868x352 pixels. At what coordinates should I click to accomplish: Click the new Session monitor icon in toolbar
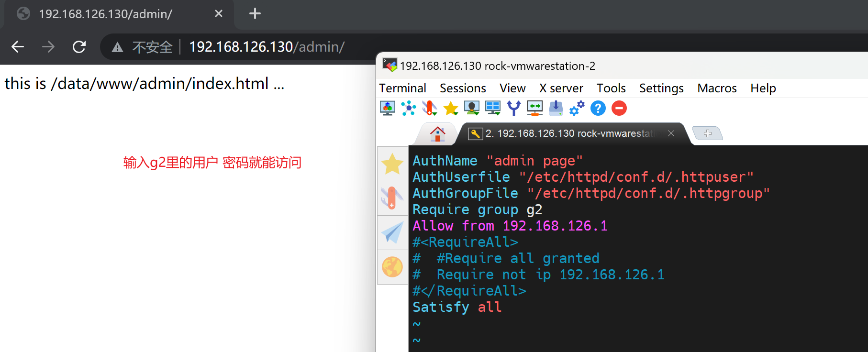coord(387,109)
